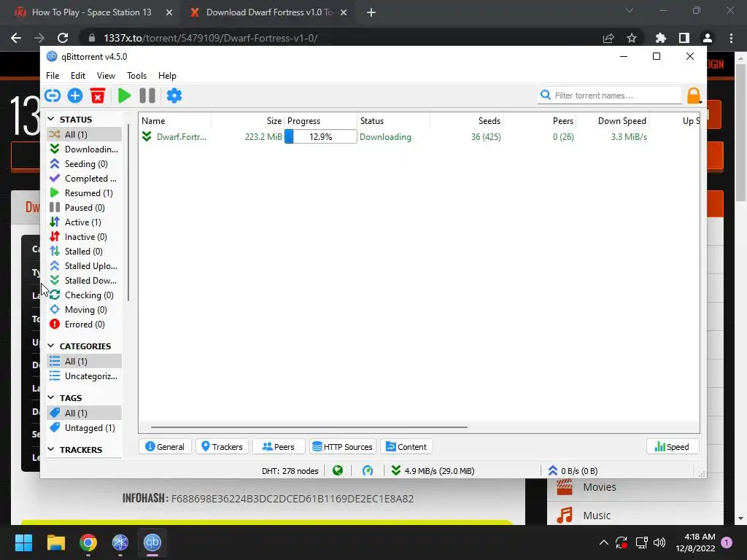Click the Add Torrent File plus icon
747x560 pixels.
(75, 96)
